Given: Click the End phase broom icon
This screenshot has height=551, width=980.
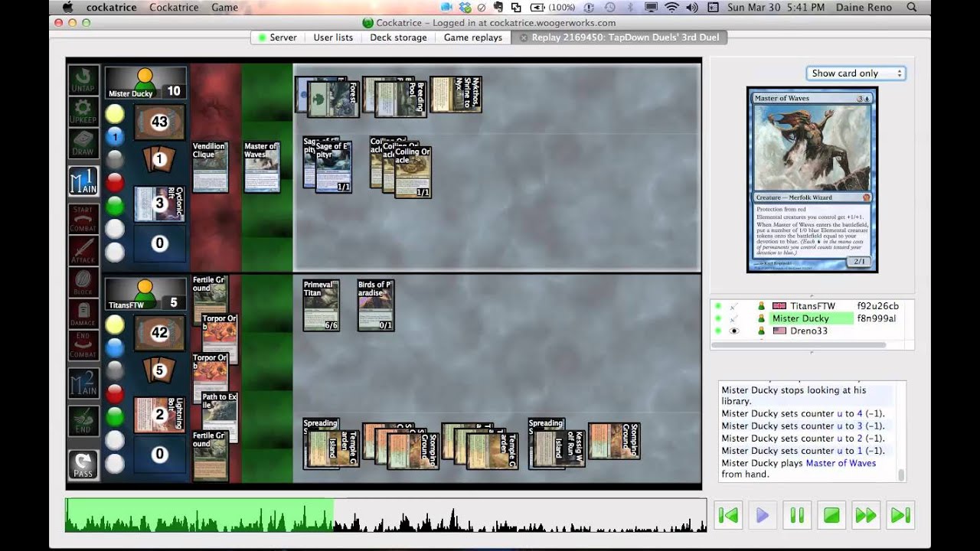Looking at the screenshot, I should 83,420.
